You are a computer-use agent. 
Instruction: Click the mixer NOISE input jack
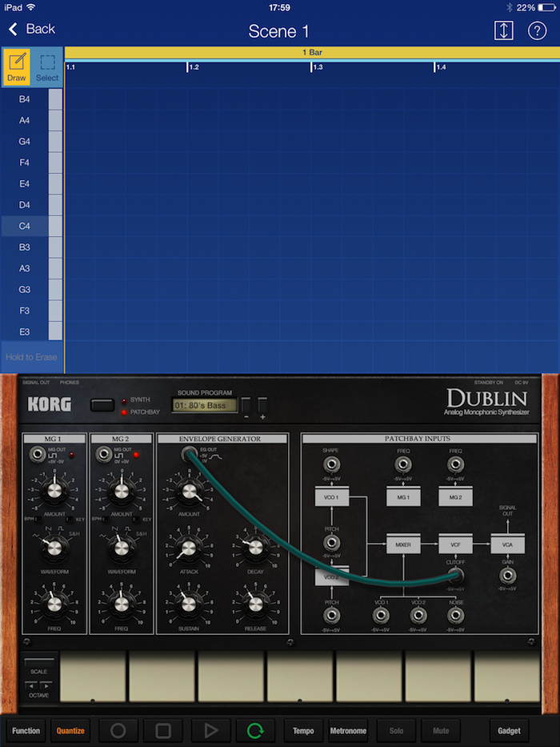pyautogui.click(x=456, y=616)
